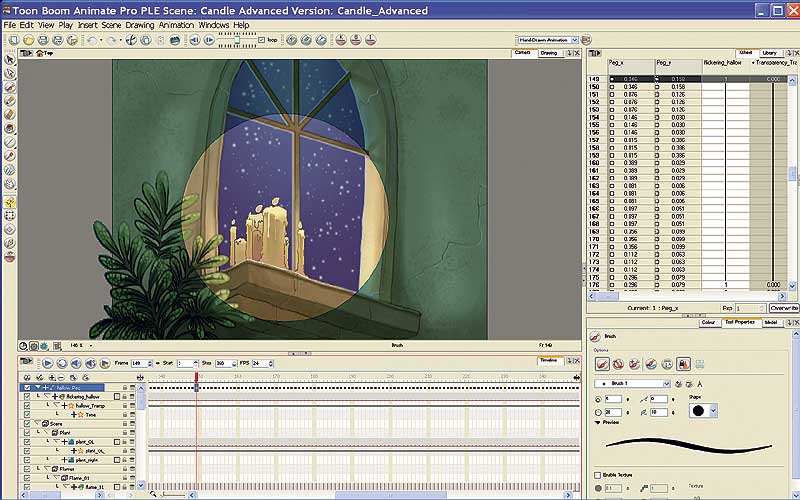800x500 pixels.
Task: Click the red K keyframe icon in toolbar
Action: point(341,40)
